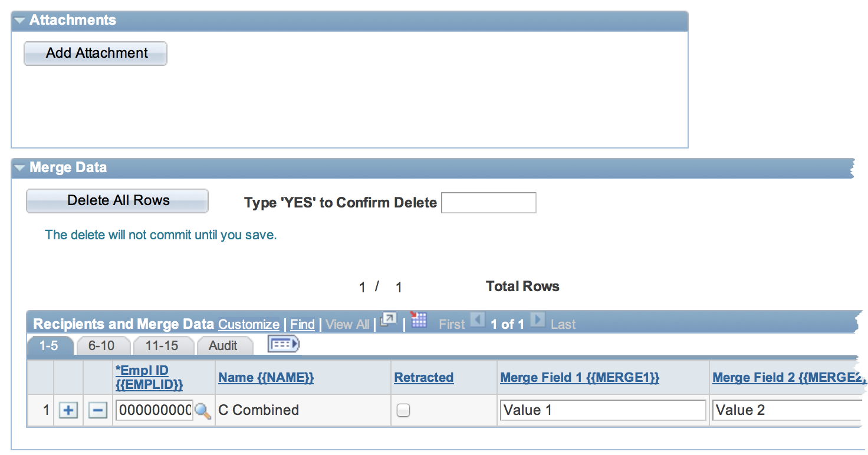
Task: Collapse the Merge Data section
Action: point(19,168)
